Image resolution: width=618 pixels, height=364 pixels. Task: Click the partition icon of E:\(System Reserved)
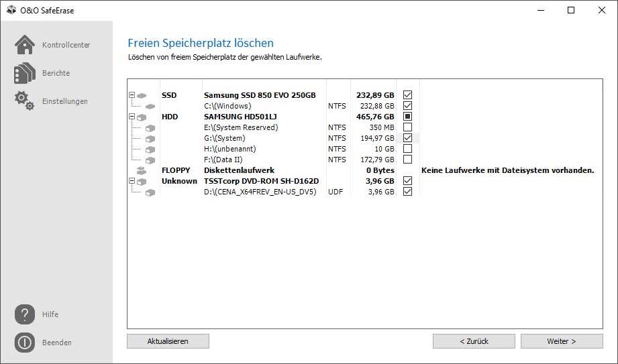tap(150, 128)
